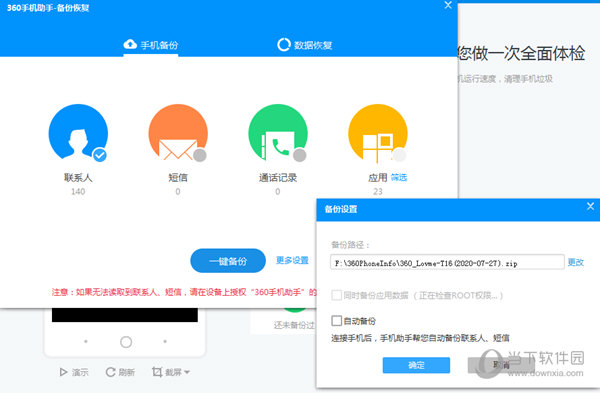Viewport: 600px width, 393px height.
Task: Uncheck the 联系人 blue checkmark badge
Action: coord(100,155)
